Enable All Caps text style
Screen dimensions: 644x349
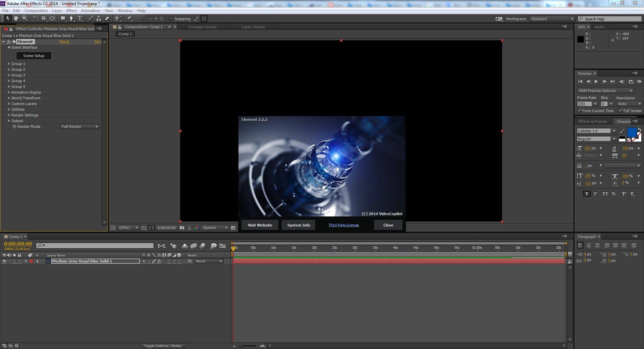(605, 194)
